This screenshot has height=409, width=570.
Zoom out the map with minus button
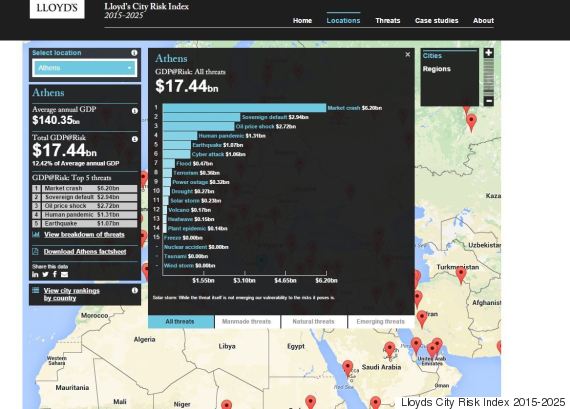(x=489, y=101)
